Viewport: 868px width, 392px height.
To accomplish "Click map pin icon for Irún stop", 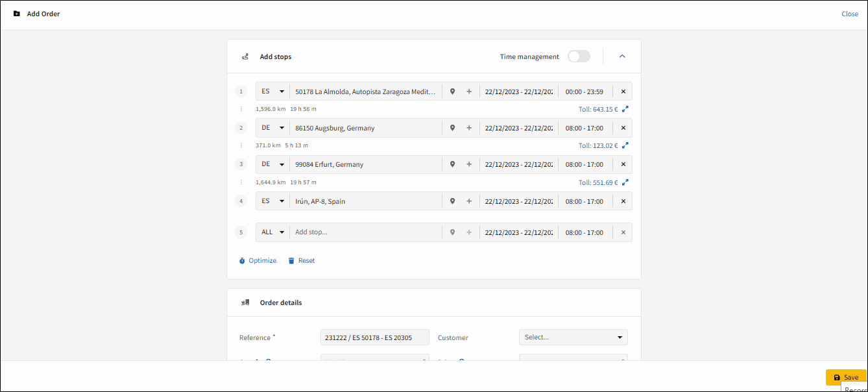I will [452, 201].
